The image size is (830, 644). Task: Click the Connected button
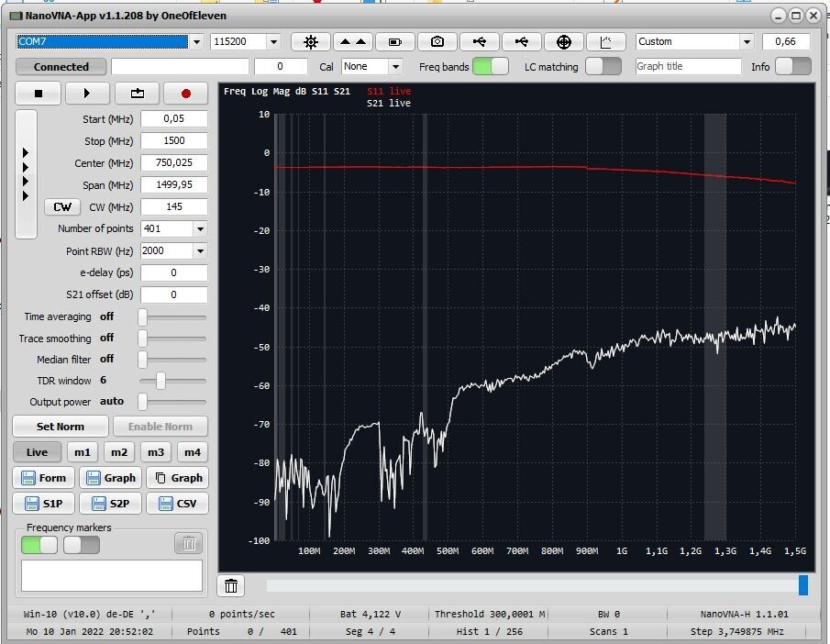point(61,67)
